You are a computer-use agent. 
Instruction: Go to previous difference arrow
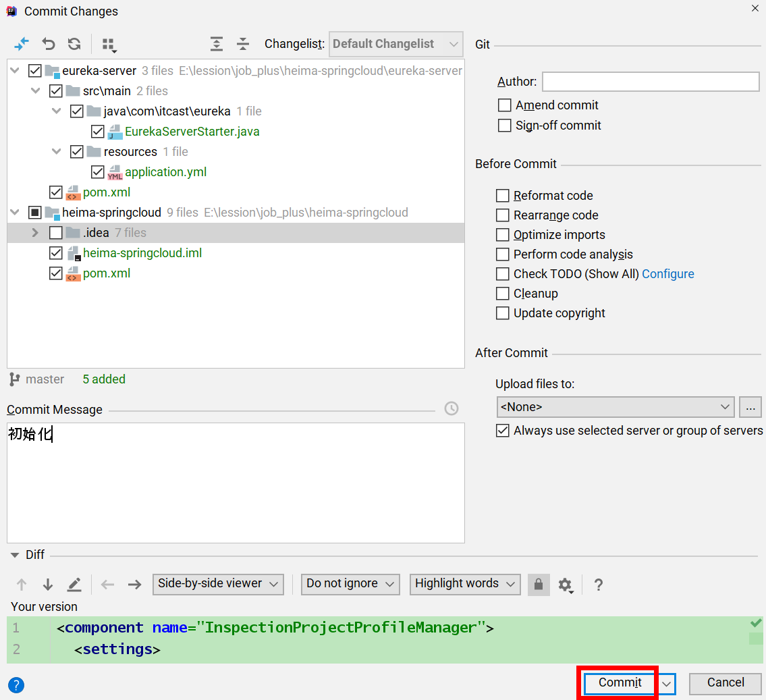[22, 584]
